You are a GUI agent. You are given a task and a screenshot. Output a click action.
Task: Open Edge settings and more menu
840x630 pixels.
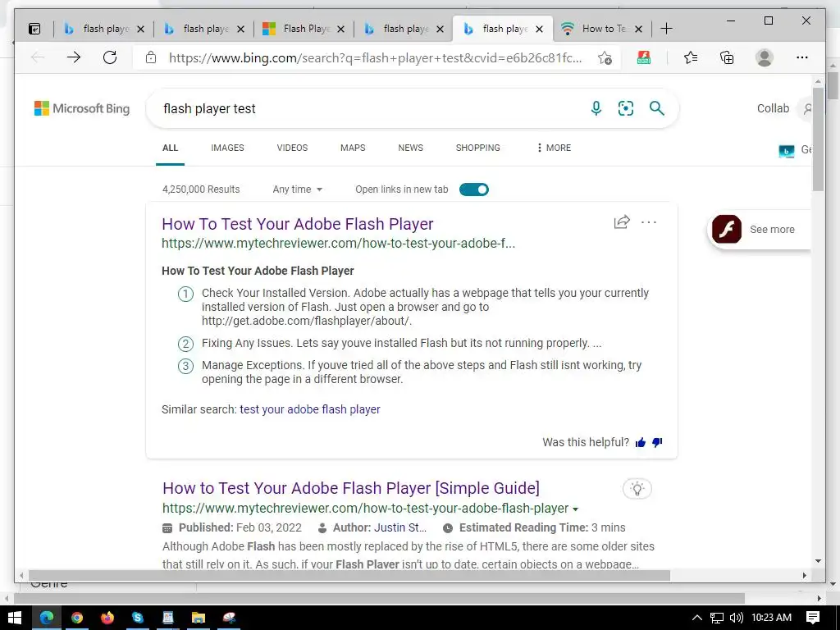802,57
